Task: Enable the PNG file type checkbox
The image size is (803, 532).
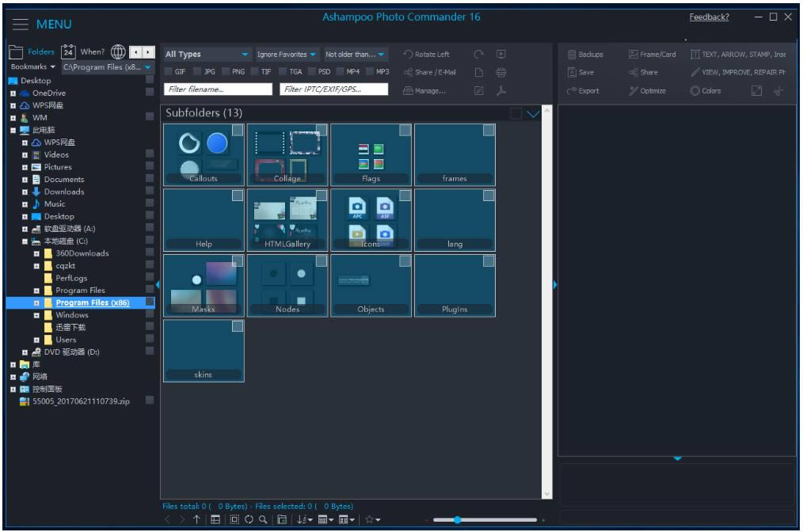Action: click(x=226, y=71)
